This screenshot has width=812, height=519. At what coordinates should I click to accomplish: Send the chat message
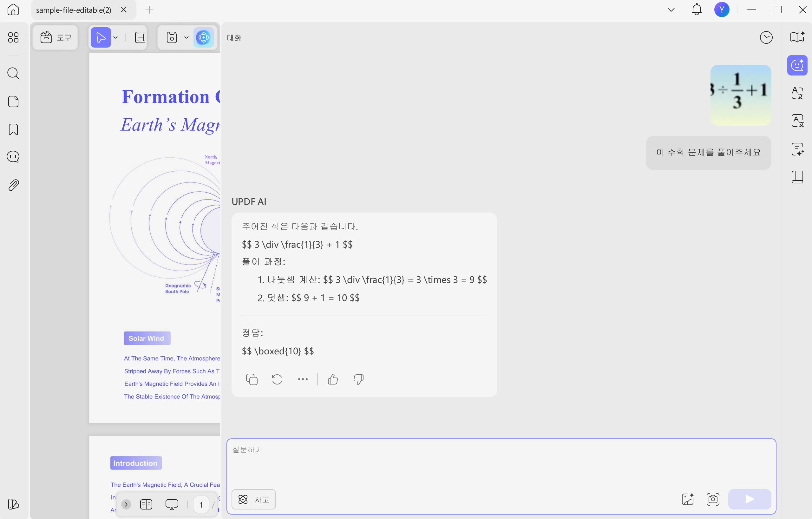[x=749, y=499]
